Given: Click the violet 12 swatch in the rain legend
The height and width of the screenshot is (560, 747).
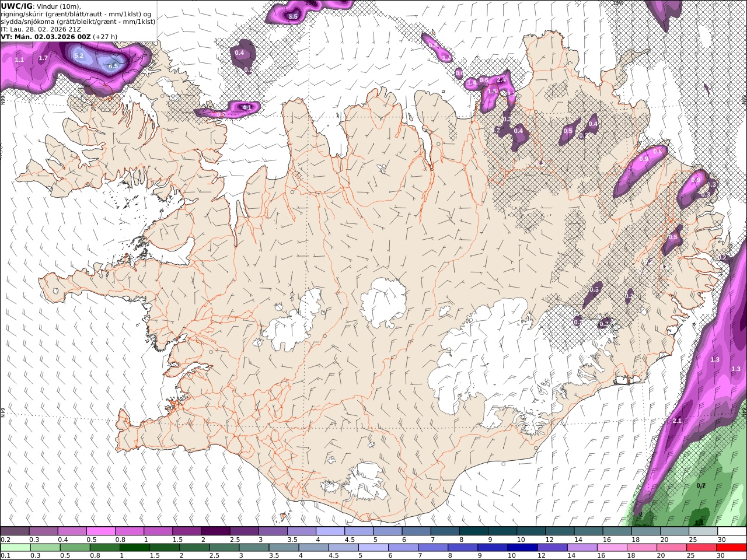Looking at the screenshot, I should coord(552,548).
